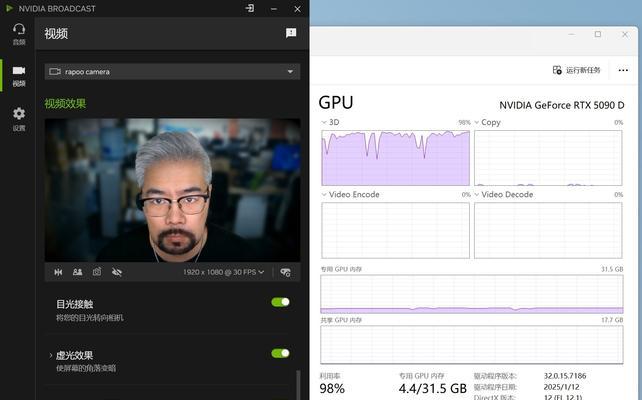This screenshot has width=642, height=400.
Task: Click the effects list vertical scrollbar
Action: (298, 385)
